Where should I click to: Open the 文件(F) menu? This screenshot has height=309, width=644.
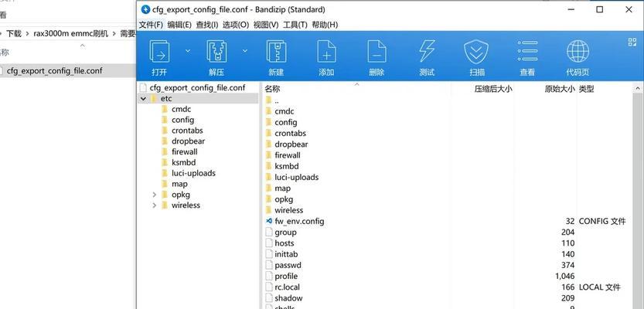pyautogui.click(x=151, y=25)
